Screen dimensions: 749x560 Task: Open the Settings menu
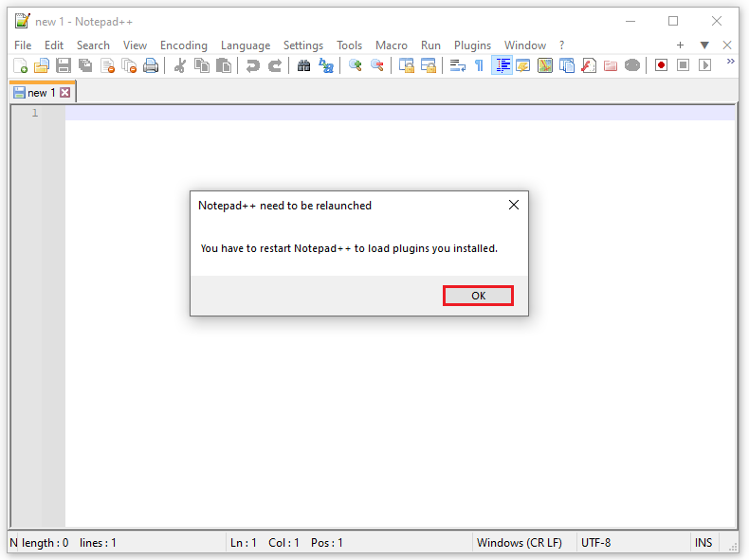tap(303, 45)
